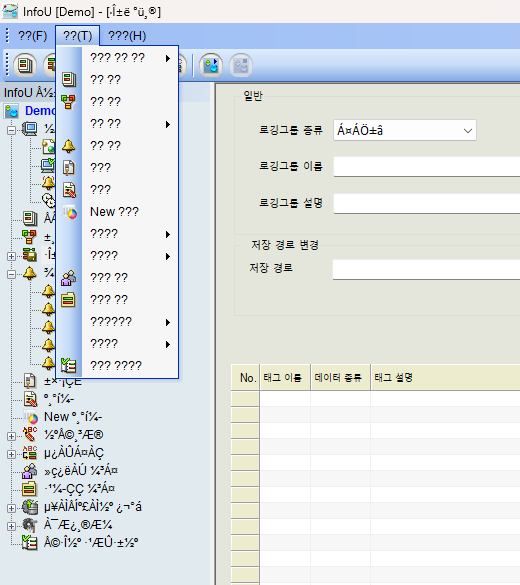Open the yellow card-icon '??? ??' menu entry

[x=117, y=300]
